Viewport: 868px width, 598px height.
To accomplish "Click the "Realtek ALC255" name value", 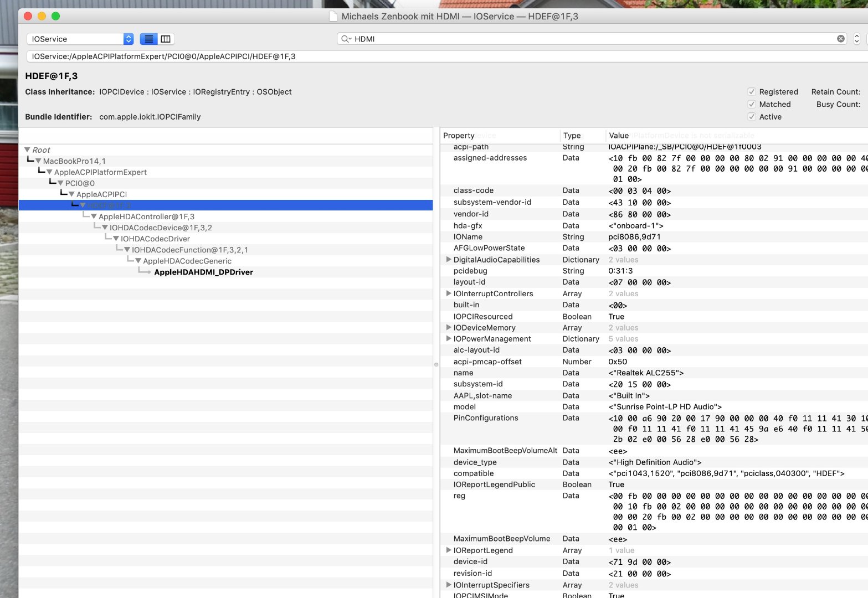I will 646,373.
